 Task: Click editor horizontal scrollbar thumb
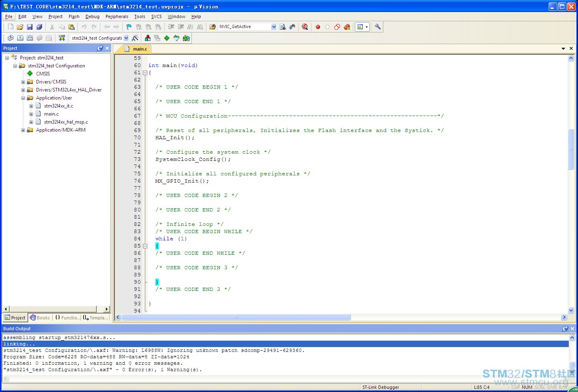[236, 317]
